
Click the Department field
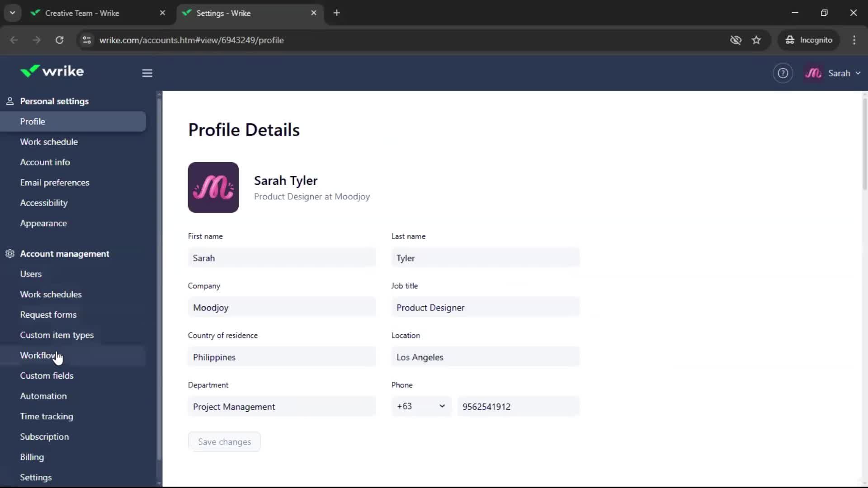tap(282, 406)
